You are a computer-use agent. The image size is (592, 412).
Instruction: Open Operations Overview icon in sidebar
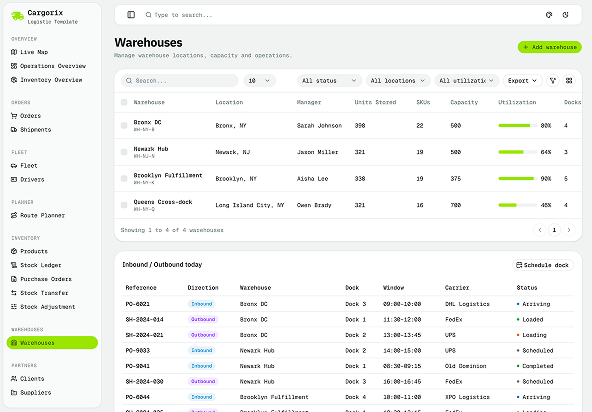pyautogui.click(x=14, y=66)
